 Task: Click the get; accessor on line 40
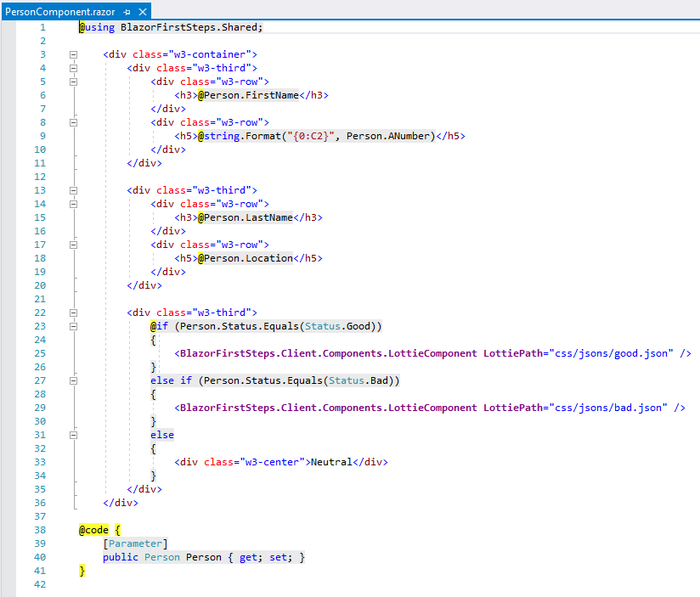pyautogui.click(x=251, y=557)
